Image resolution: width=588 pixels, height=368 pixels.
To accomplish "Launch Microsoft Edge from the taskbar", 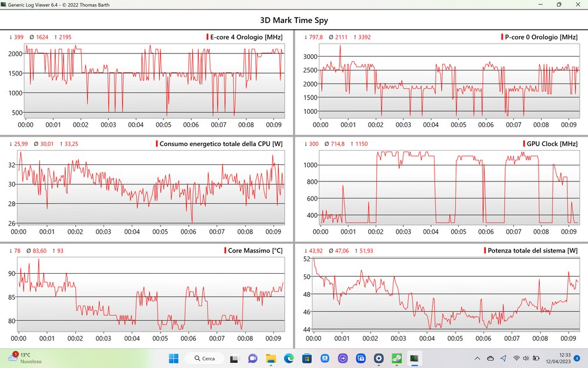I will click(x=289, y=358).
